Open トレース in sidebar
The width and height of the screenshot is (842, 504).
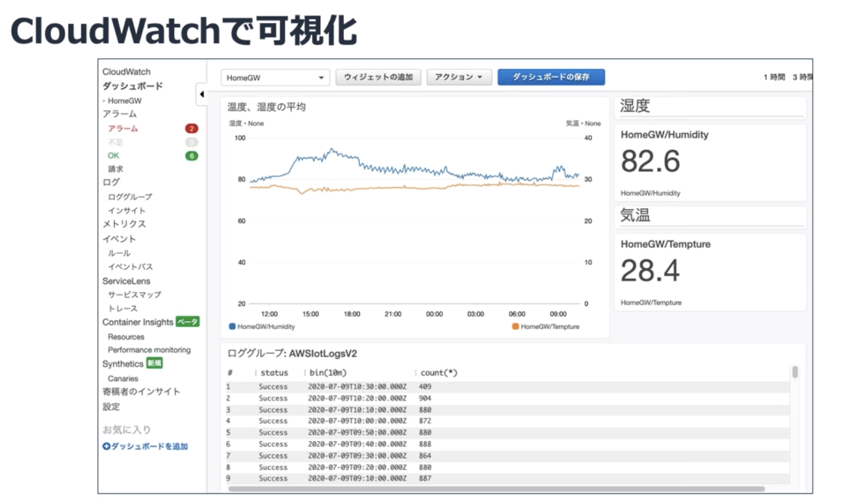(x=123, y=309)
